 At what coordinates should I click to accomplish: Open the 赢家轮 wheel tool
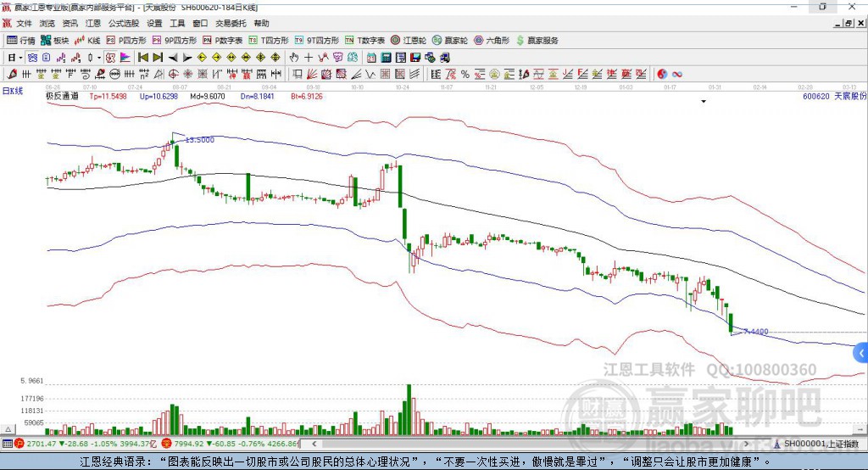(450, 41)
